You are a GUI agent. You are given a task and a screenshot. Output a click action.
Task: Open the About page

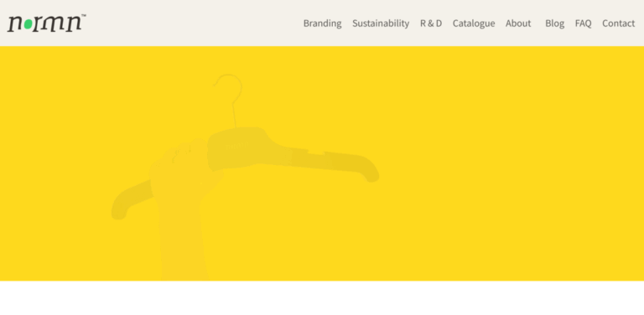518,23
